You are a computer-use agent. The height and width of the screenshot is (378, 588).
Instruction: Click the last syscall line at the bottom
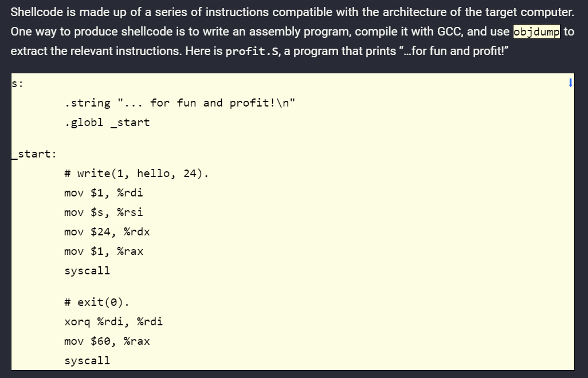point(87,361)
